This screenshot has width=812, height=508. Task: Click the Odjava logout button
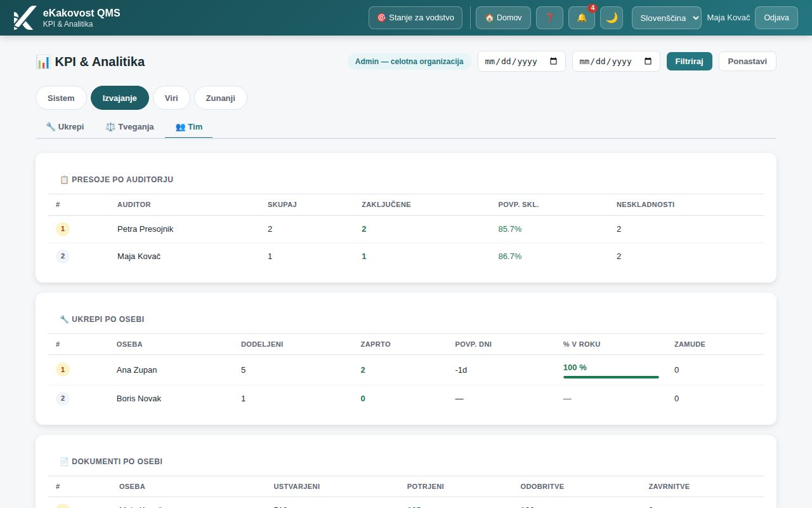coord(776,18)
